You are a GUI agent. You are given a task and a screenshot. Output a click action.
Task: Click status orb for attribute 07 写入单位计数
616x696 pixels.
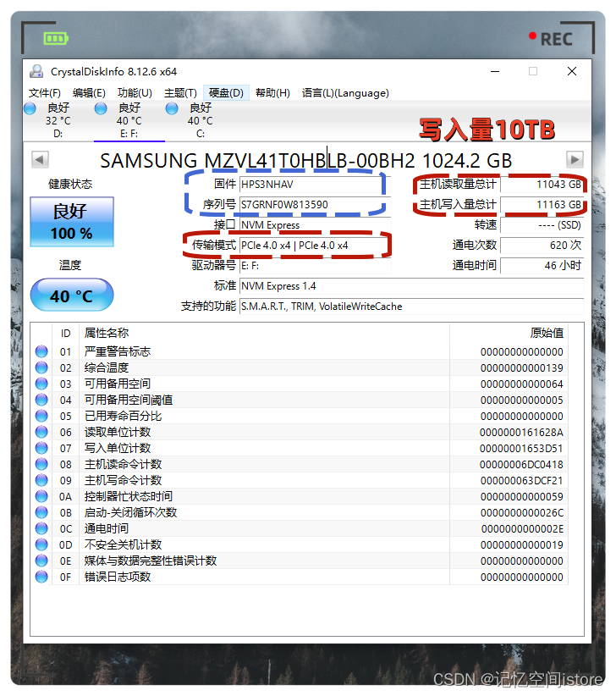point(41,448)
